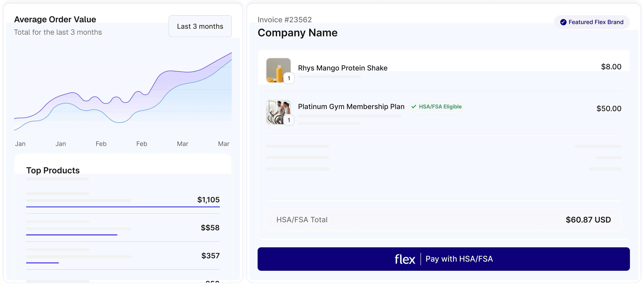Click the $$58 product progress bar

pyautogui.click(x=72, y=235)
